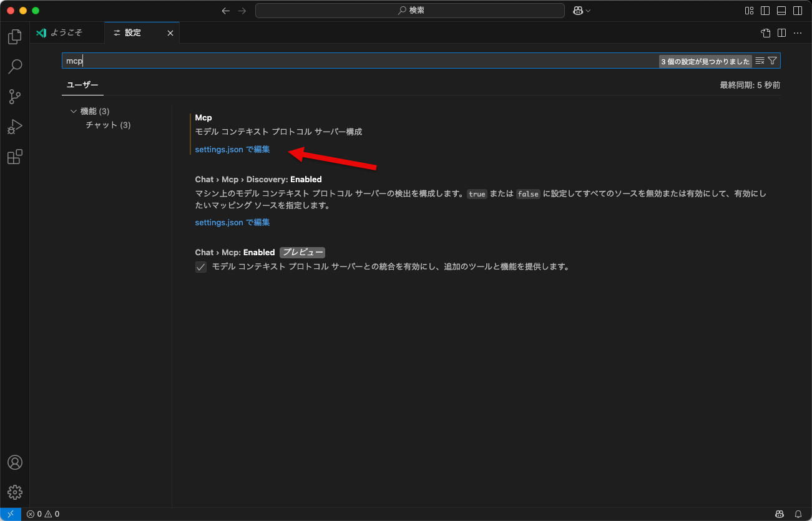The height and width of the screenshot is (521, 812).
Task: Uncheck the Chat › Mcp: Enabled checkbox
Action: [x=201, y=267]
